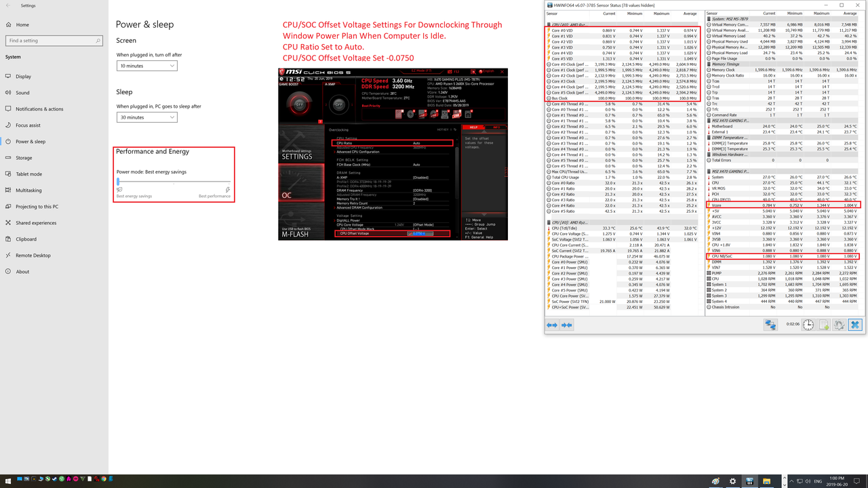Click HWiNFO network remote monitoring icon
The width and height of the screenshot is (868, 488).
pos(770,325)
